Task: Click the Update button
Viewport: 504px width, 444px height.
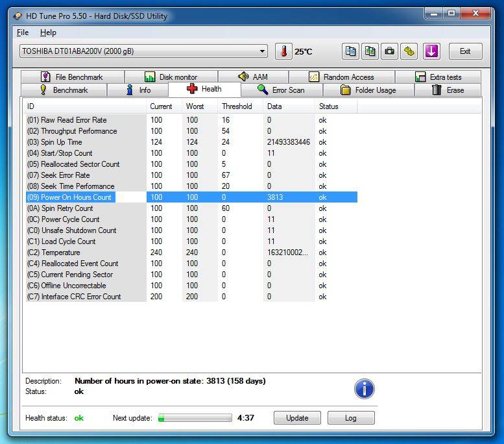Action: (x=297, y=417)
